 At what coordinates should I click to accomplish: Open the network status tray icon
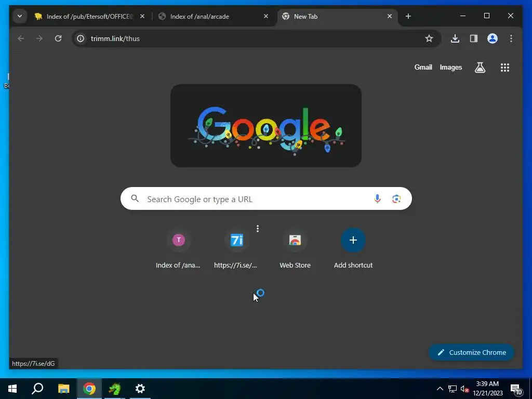coord(453,389)
